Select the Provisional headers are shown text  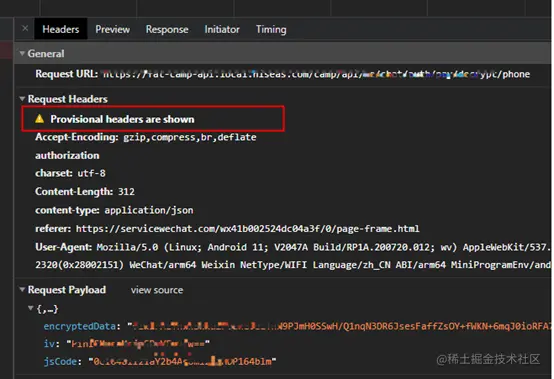coord(122,119)
